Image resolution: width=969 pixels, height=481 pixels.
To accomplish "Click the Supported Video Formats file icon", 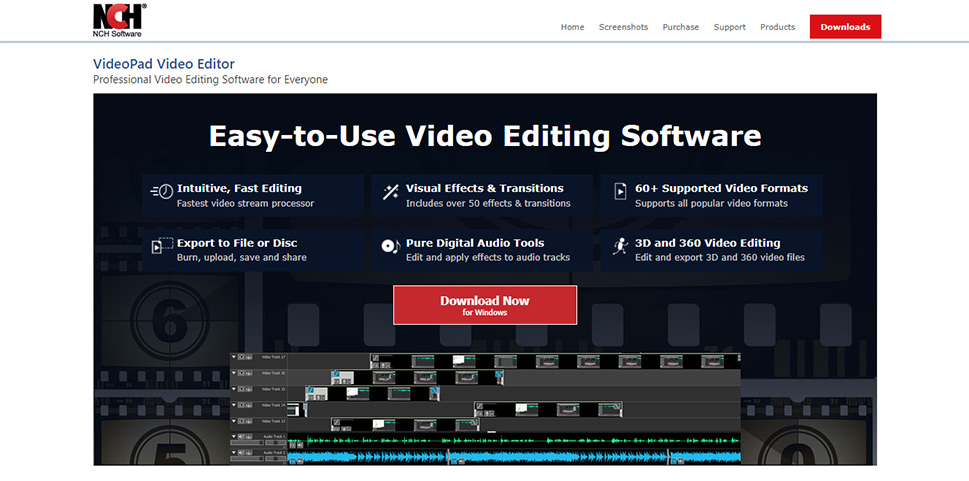I will click(620, 192).
